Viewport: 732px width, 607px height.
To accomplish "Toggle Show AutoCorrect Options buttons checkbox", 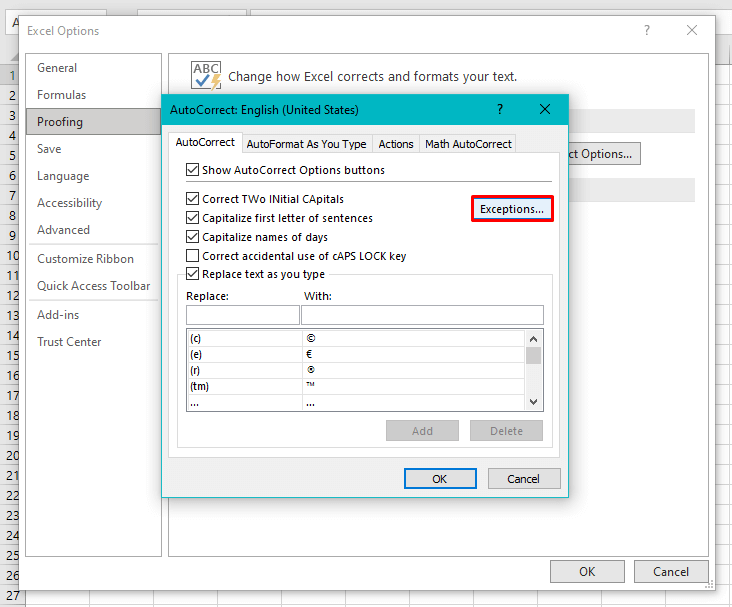I will 193,170.
